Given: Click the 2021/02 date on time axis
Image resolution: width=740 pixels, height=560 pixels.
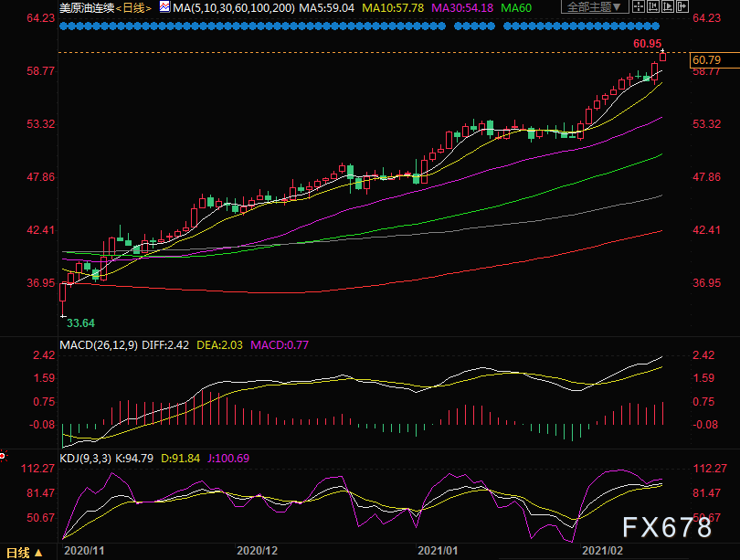Looking at the screenshot, I should pyautogui.click(x=603, y=551).
